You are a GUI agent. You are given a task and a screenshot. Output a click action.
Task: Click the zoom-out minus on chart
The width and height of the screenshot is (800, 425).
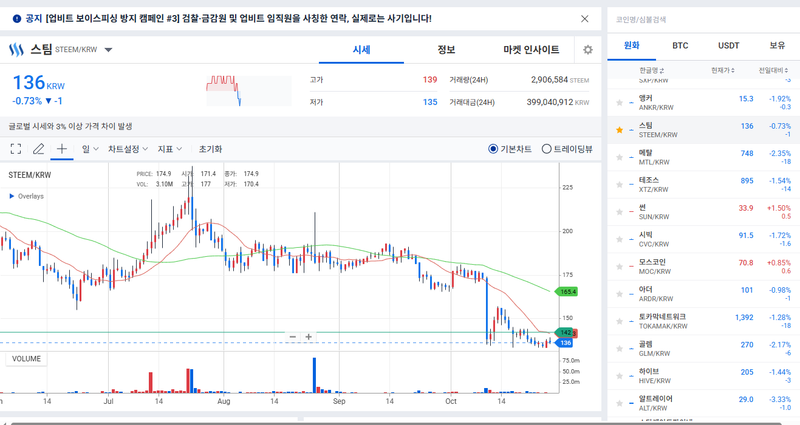coord(293,337)
